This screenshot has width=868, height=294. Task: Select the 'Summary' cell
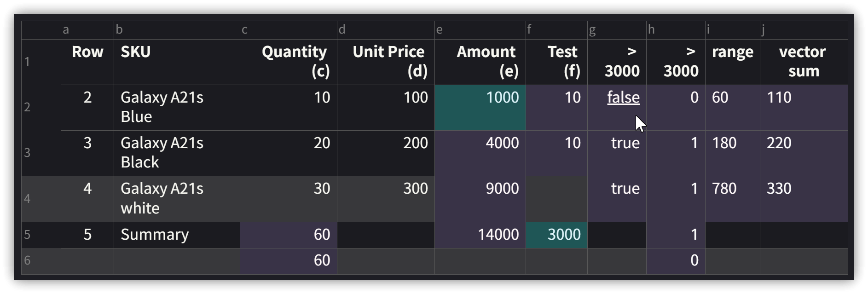pyautogui.click(x=177, y=235)
